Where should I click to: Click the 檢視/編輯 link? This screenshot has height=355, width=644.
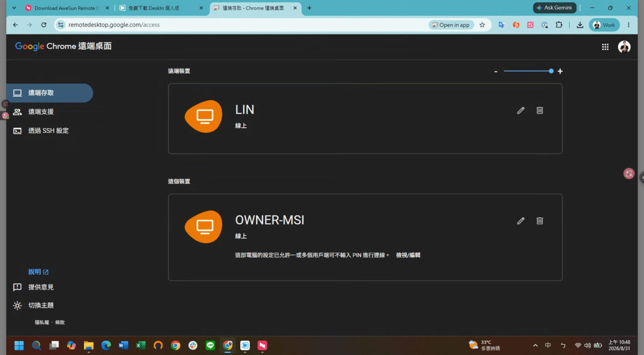click(x=408, y=255)
